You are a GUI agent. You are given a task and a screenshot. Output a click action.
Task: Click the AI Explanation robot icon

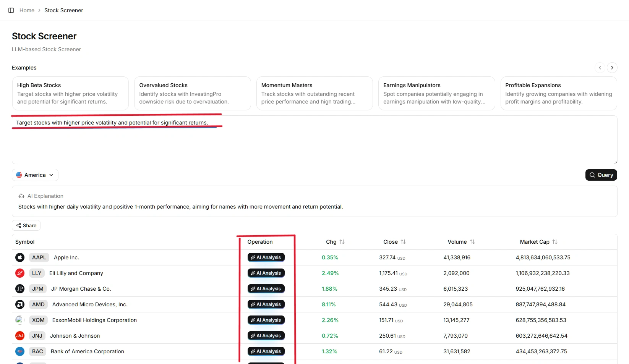21,196
